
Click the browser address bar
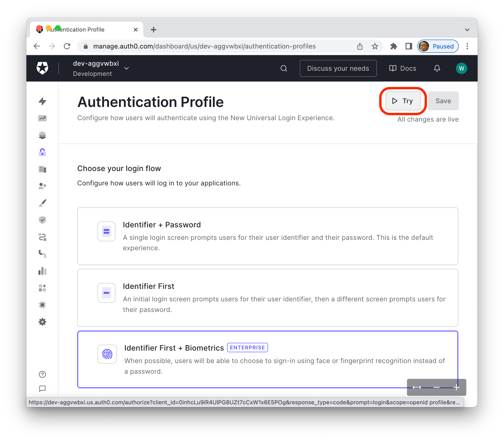point(204,46)
